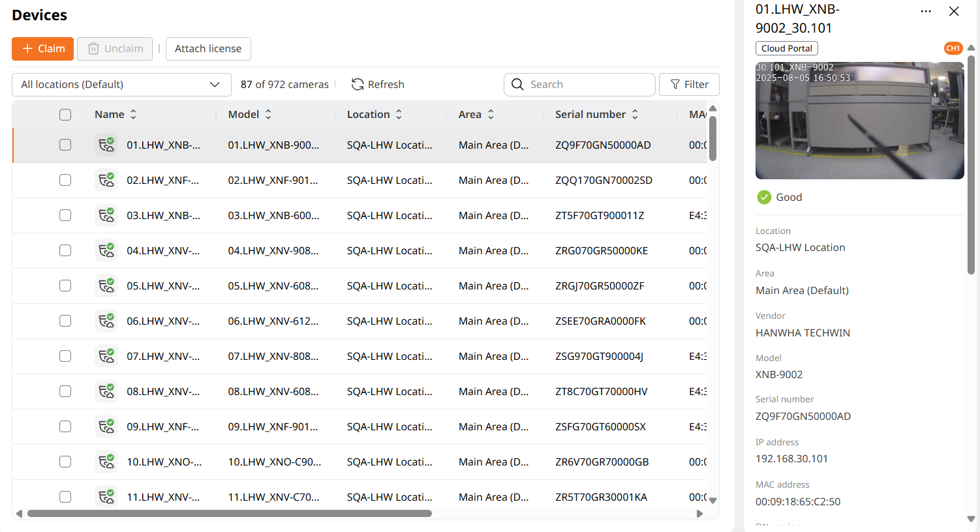Check the box for 09.LHW_XNF row
This screenshot has height=532, width=980.
coord(65,426)
